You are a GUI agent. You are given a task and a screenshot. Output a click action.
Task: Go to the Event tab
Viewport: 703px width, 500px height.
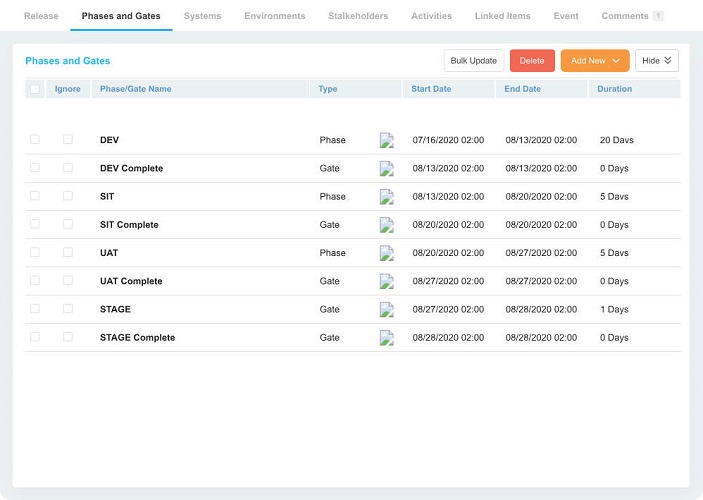click(x=566, y=16)
